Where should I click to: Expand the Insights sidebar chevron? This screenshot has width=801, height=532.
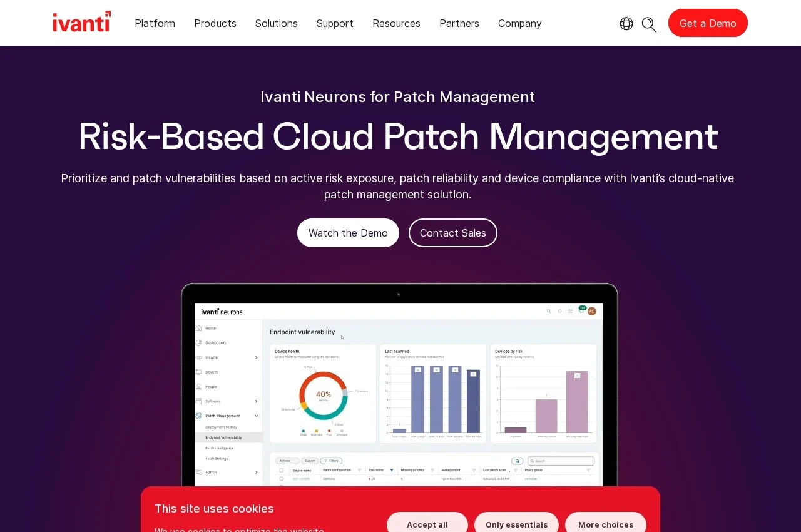click(x=257, y=357)
